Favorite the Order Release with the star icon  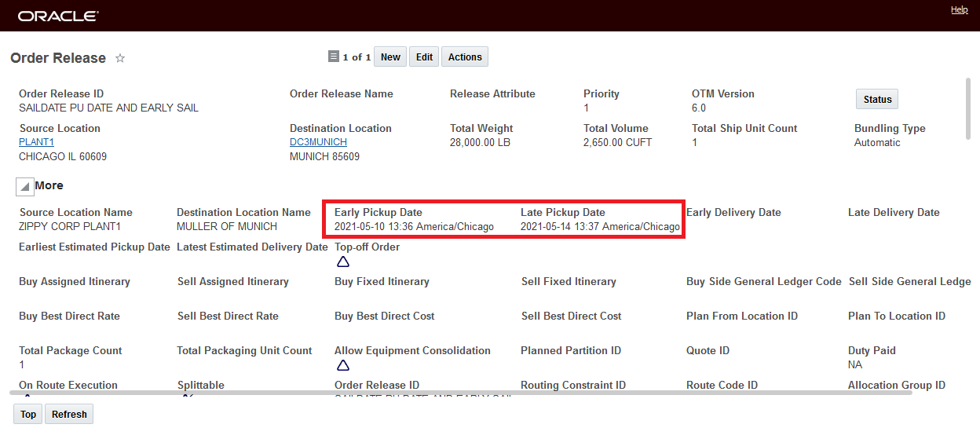pos(120,58)
